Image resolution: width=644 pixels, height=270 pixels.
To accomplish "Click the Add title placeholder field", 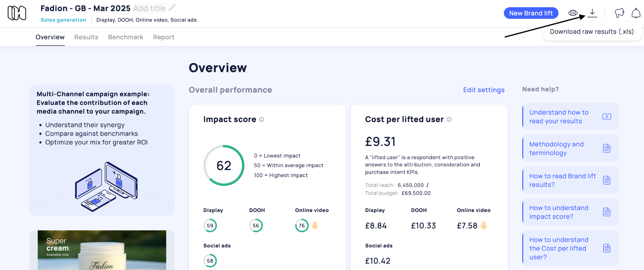I will (x=149, y=8).
